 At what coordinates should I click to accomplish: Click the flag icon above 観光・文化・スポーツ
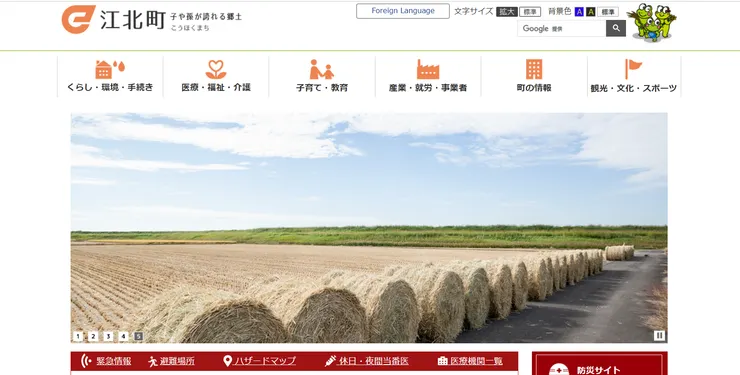click(633, 69)
